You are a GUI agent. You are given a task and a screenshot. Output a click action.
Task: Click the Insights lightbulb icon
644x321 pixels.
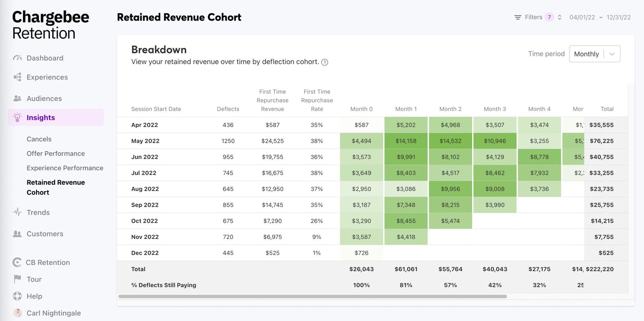click(x=17, y=117)
